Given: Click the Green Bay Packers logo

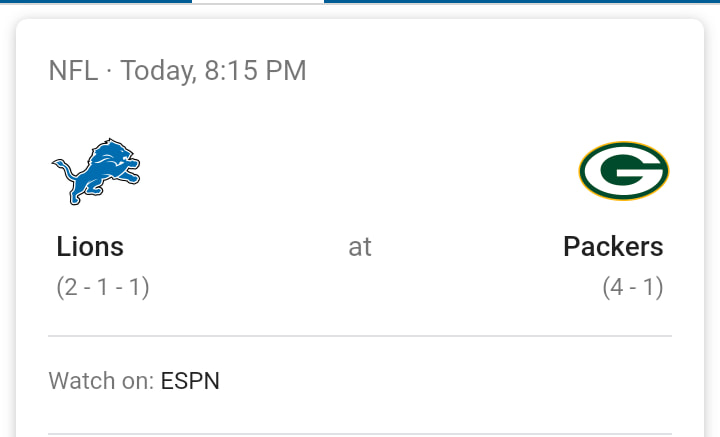Looking at the screenshot, I should point(624,171).
